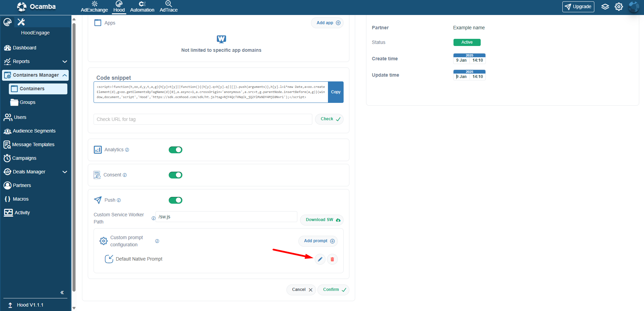Screen dimensions: 644x311
Task: Click the app domains W icon
Action: (x=221, y=39)
